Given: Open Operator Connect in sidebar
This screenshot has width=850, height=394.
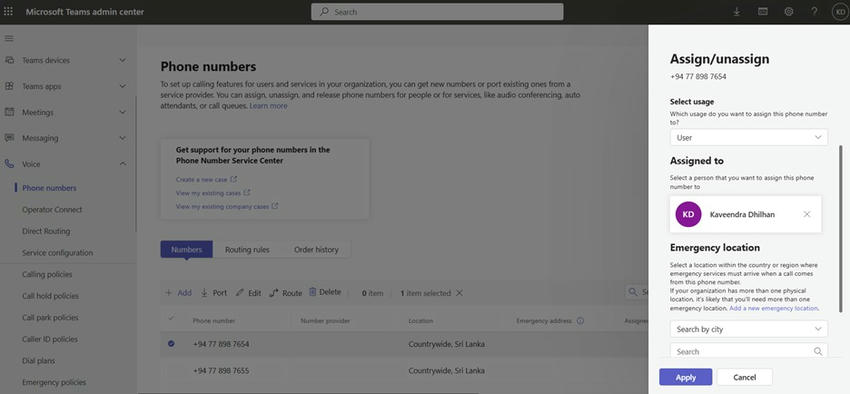Looking at the screenshot, I should coord(52,210).
